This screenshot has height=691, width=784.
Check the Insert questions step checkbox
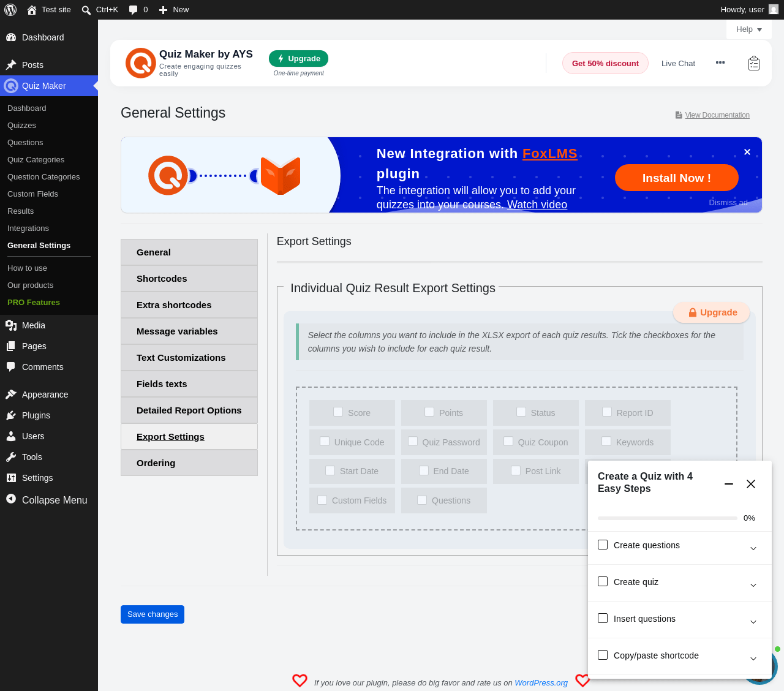pyautogui.click(x=603, y=618)
